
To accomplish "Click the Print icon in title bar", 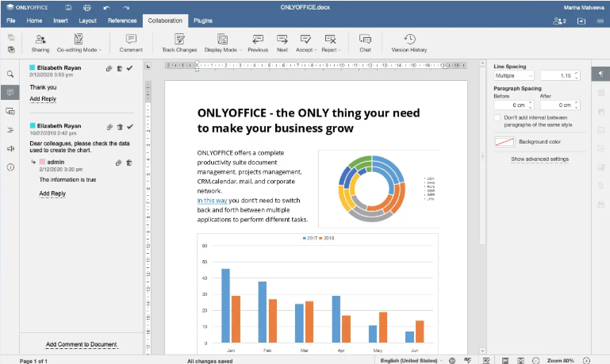I will click(87, 7).
